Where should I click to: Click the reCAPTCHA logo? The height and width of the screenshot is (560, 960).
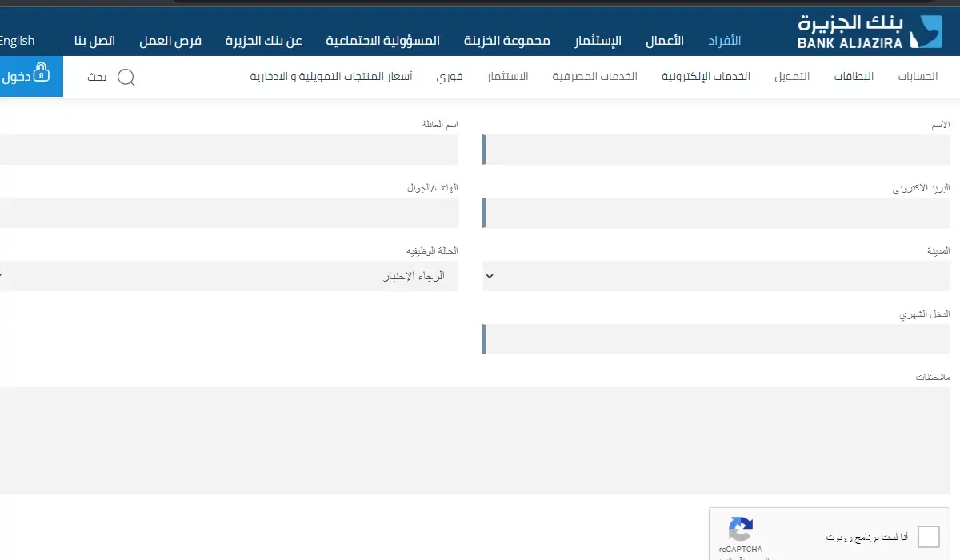tap(741, 529)
